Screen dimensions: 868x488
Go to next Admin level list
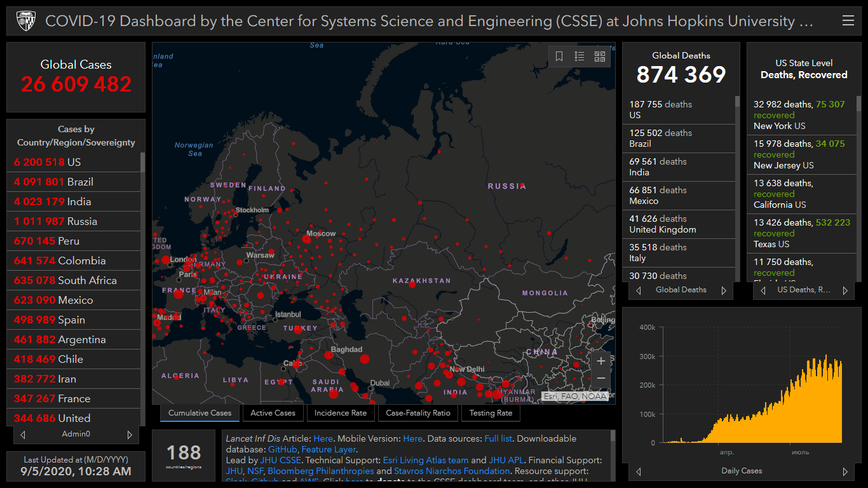130,435
